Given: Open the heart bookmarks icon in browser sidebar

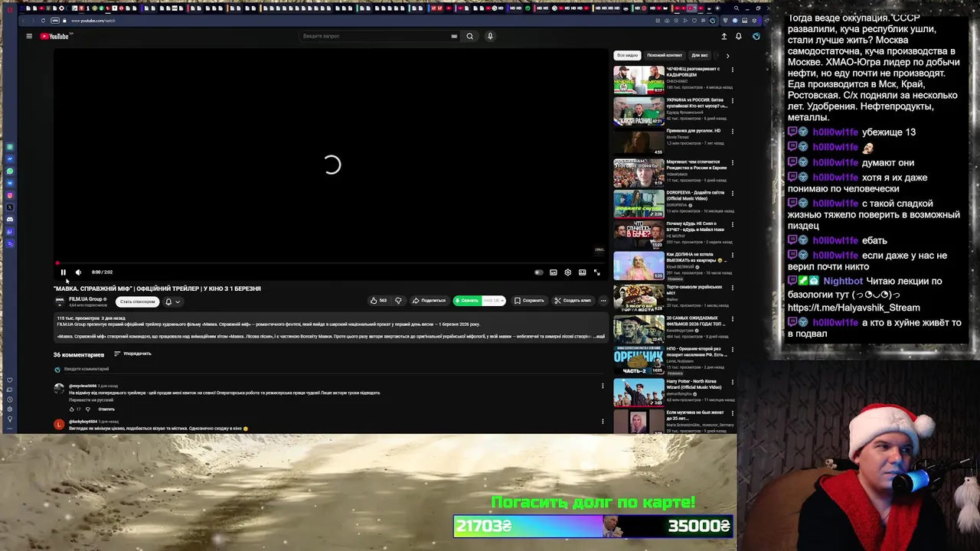Looking at the screenshot, I should [x=10, y=380].
